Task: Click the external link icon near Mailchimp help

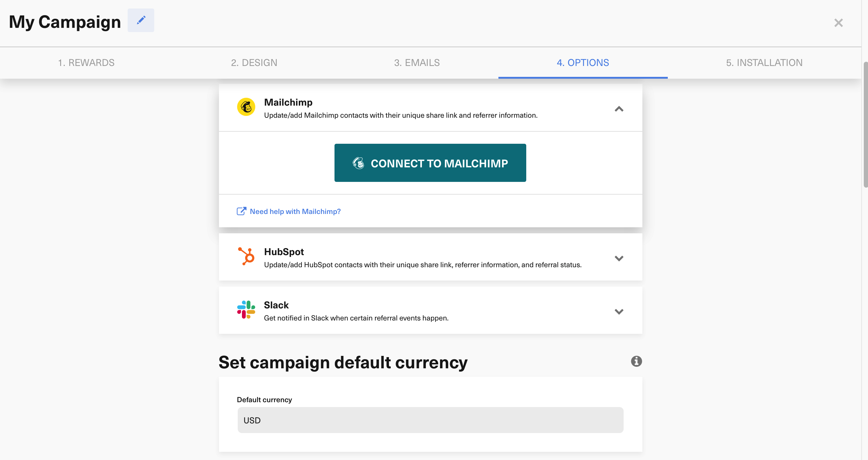Action: [241, 211]
